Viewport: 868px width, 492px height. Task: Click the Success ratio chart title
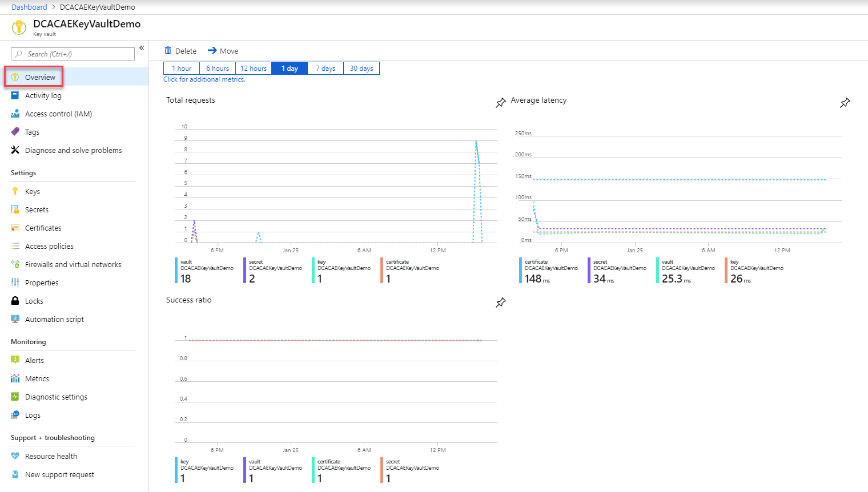pyautogui.click(x=188, y=300)
